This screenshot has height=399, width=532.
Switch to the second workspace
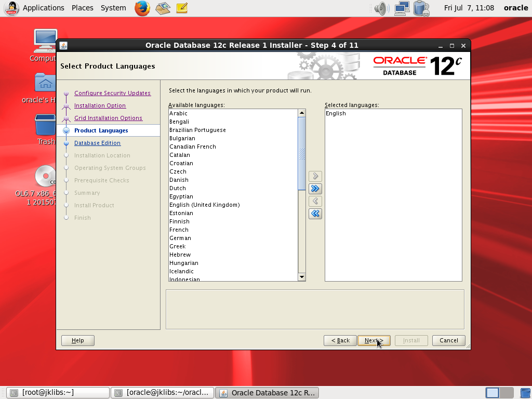pos(507,393)
